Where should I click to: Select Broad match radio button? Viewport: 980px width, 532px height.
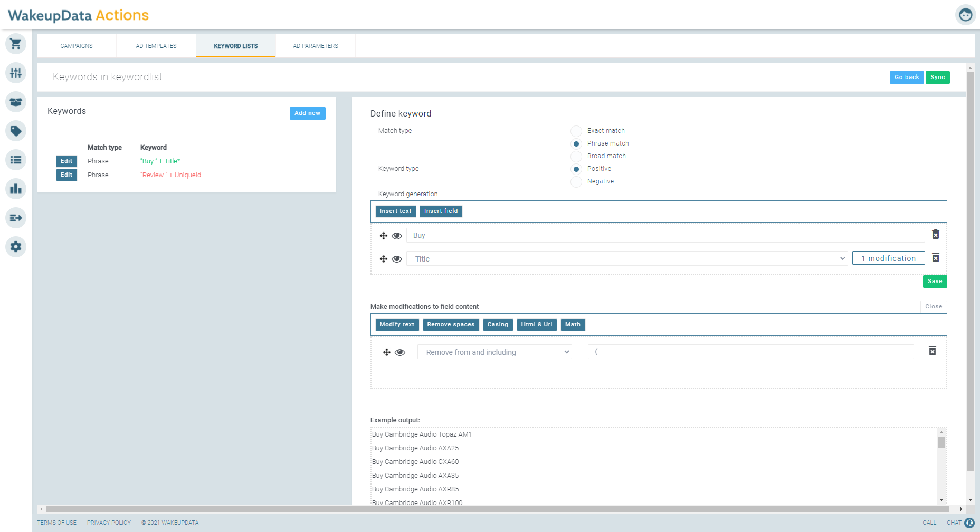tap(576, 156)
